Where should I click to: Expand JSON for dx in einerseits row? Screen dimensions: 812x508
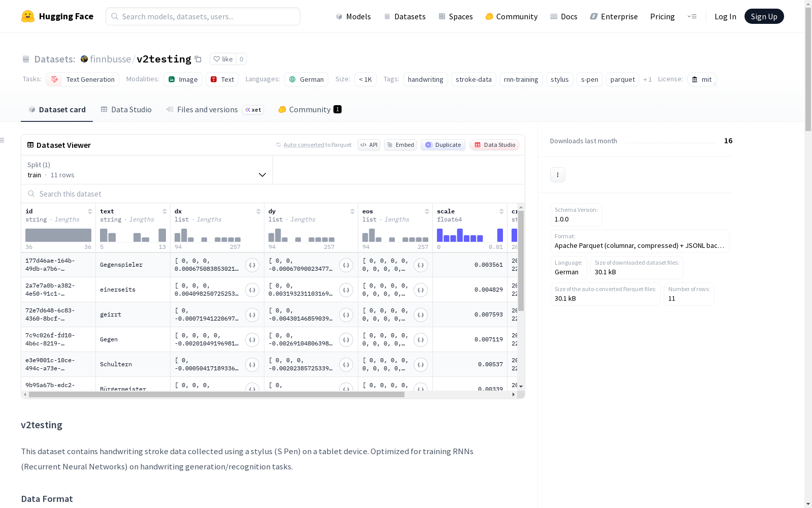tap(252, 290)
